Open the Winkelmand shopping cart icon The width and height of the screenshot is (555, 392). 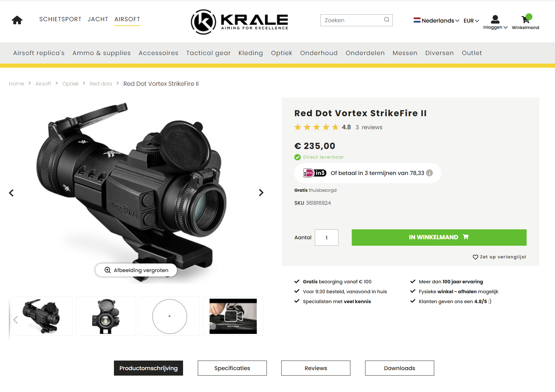pos(526,19)
